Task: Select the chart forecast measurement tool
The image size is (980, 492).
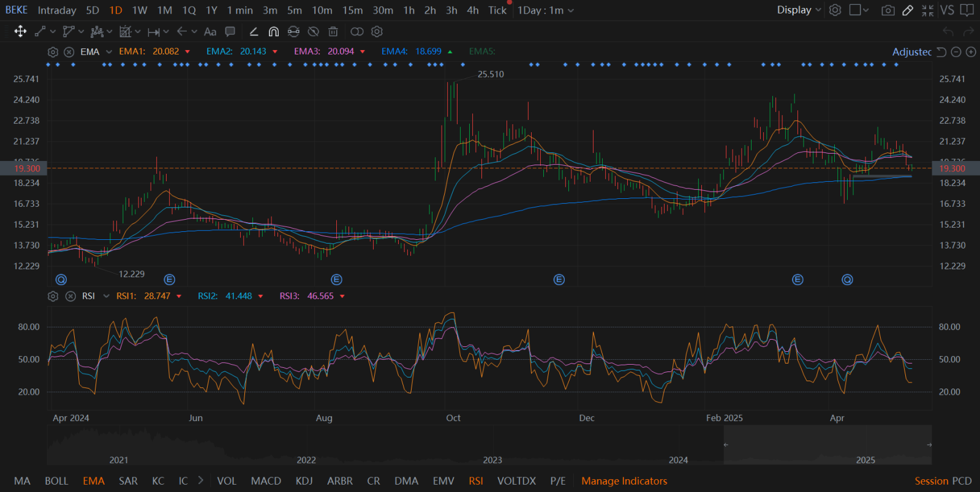Action: (x=126, y=31)
